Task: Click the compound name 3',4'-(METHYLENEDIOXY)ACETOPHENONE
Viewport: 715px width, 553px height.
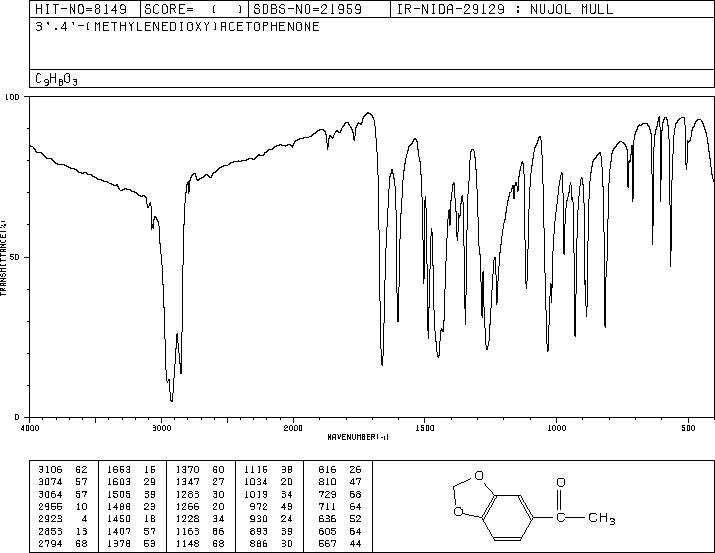Action: [x=177, y=26]
